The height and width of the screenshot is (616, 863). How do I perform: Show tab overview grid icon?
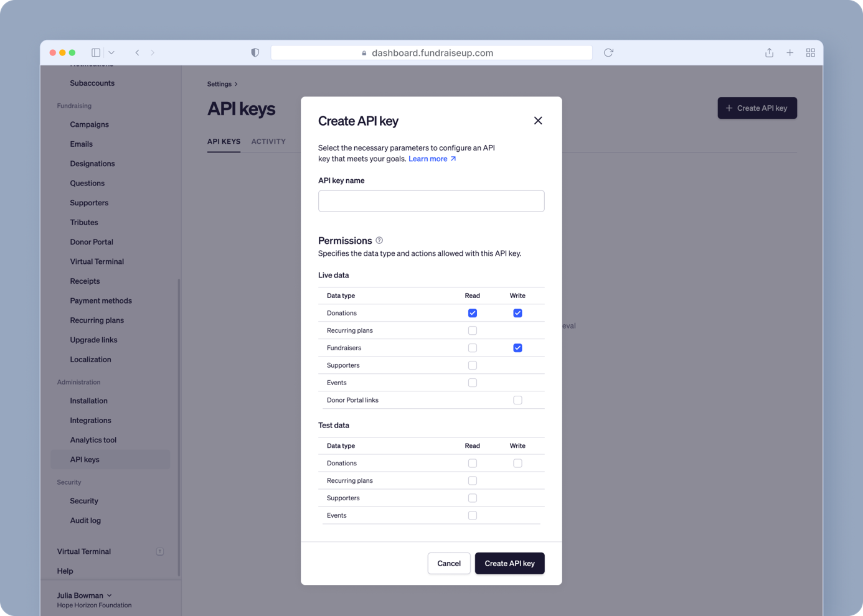810,53
